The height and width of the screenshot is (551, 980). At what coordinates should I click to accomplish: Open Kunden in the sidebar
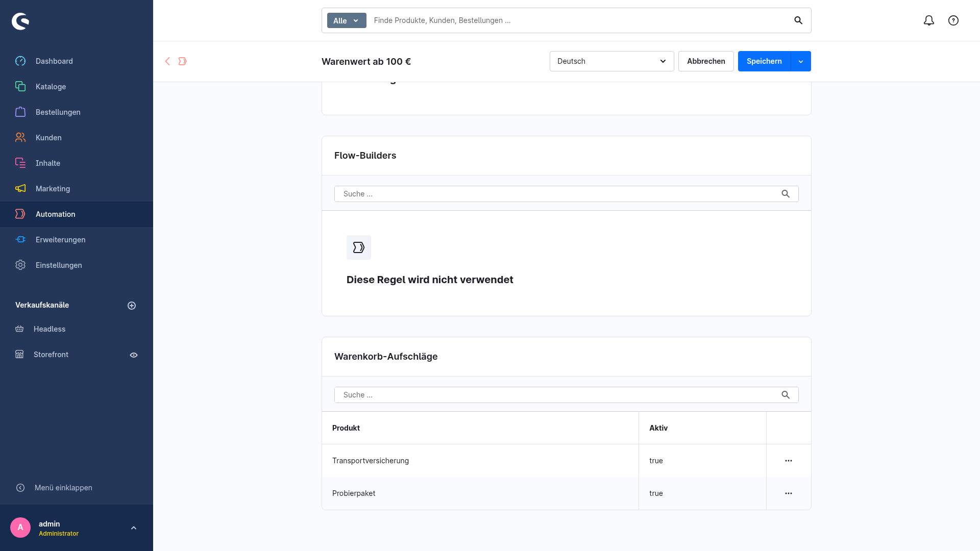[77, 138]
